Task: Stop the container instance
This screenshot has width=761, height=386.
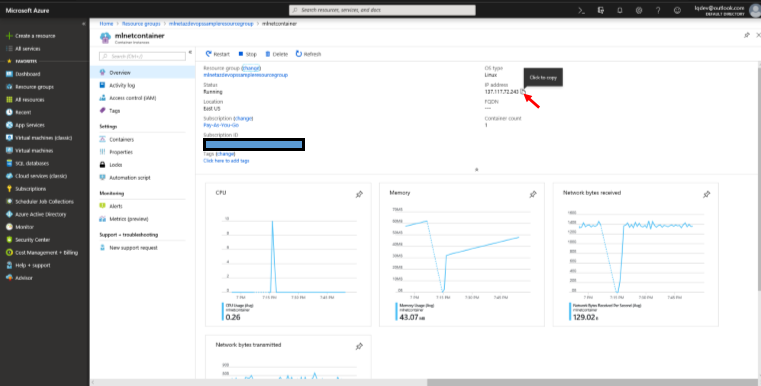Action: (248, 54)
